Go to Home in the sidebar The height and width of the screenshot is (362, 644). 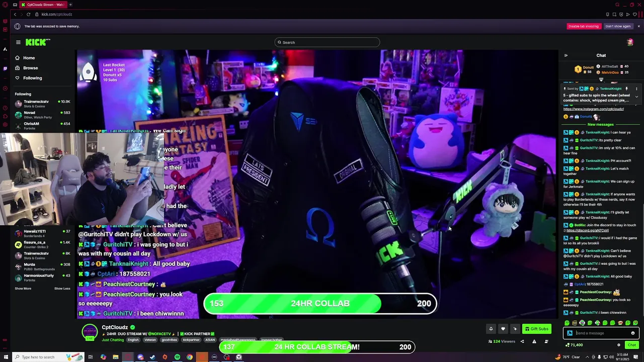[x=25, y=58]
